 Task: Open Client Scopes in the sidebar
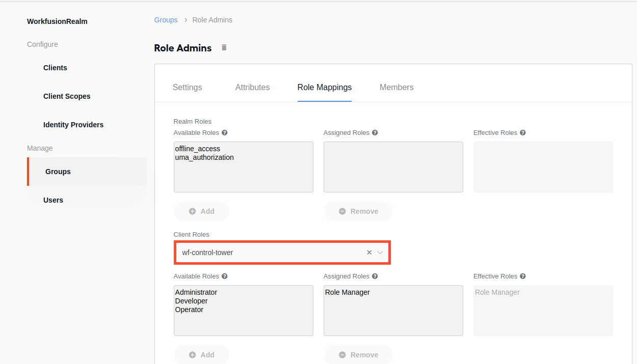pos(67,96)
